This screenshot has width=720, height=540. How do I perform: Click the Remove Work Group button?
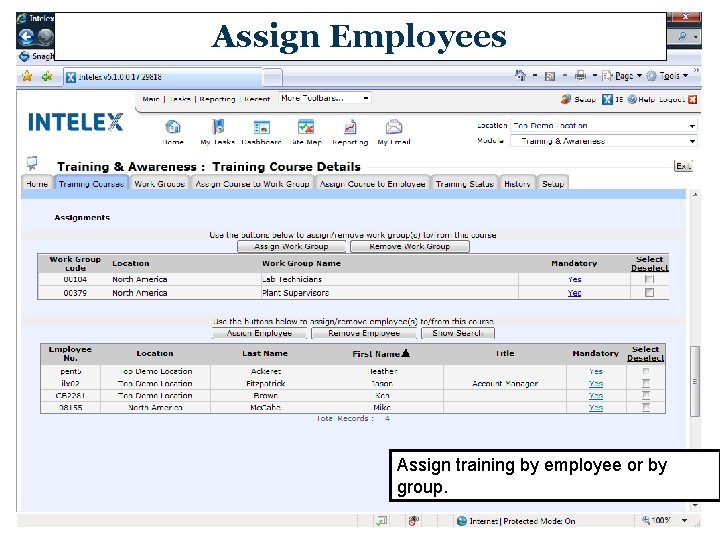coord(410,247)
